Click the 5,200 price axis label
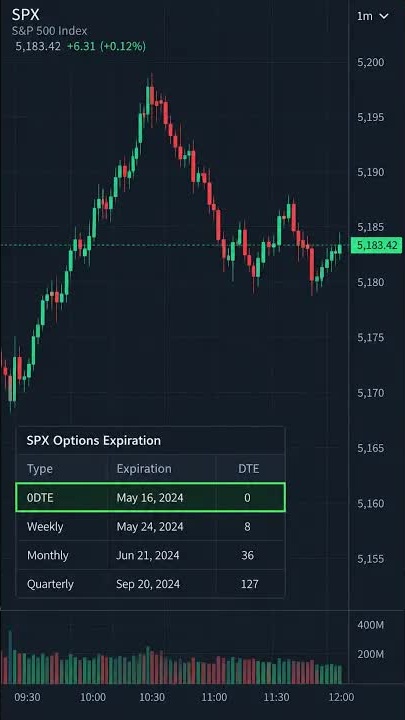Image resolution: width=405 pixels, height=720 pixels. 371,62
